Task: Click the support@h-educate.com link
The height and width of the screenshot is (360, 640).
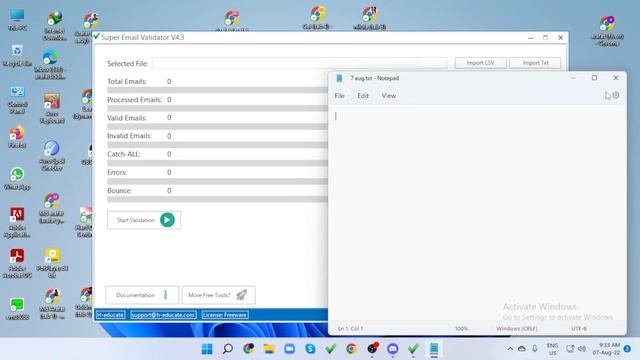Action: pyautogui.click(x=163, y=315)
